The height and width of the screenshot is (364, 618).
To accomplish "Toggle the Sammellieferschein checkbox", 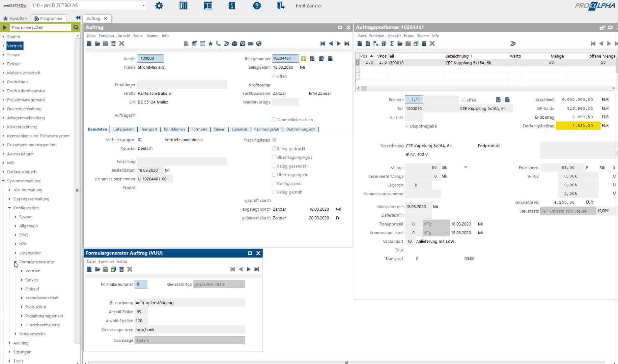I will point(274,120).
